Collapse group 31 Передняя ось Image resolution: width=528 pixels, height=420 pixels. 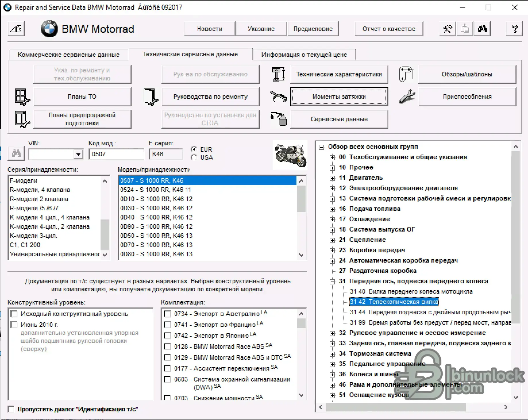coord(332,282)
